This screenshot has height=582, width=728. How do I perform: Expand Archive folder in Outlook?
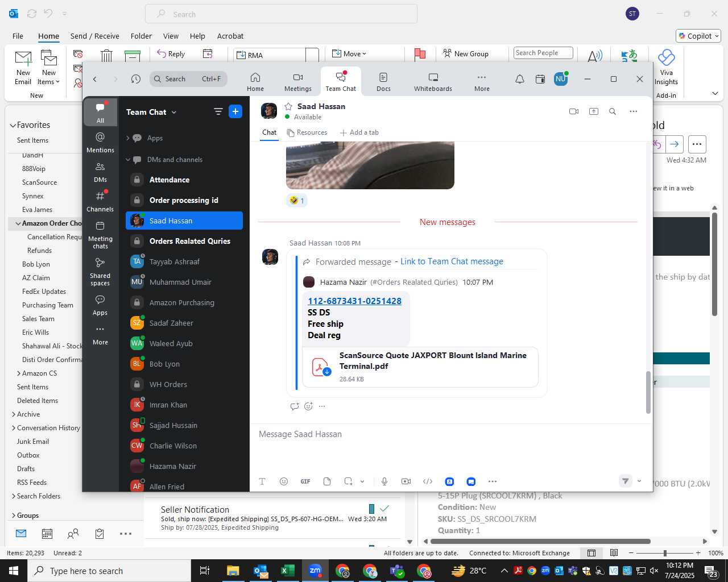(14, 414)
